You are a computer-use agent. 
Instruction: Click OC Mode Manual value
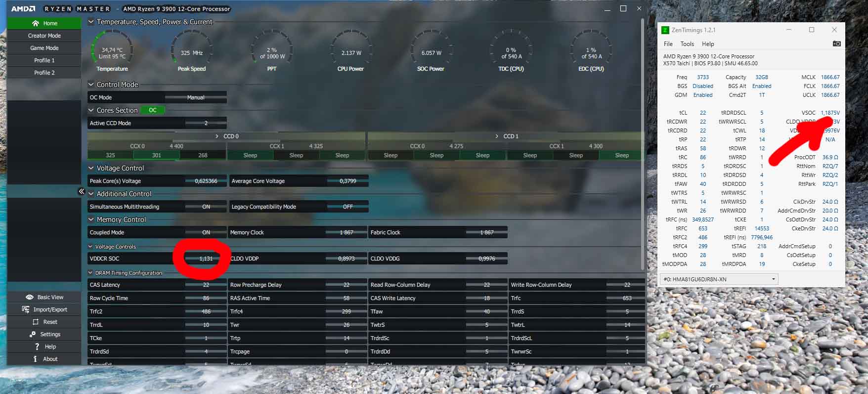(x=196, y=97)
